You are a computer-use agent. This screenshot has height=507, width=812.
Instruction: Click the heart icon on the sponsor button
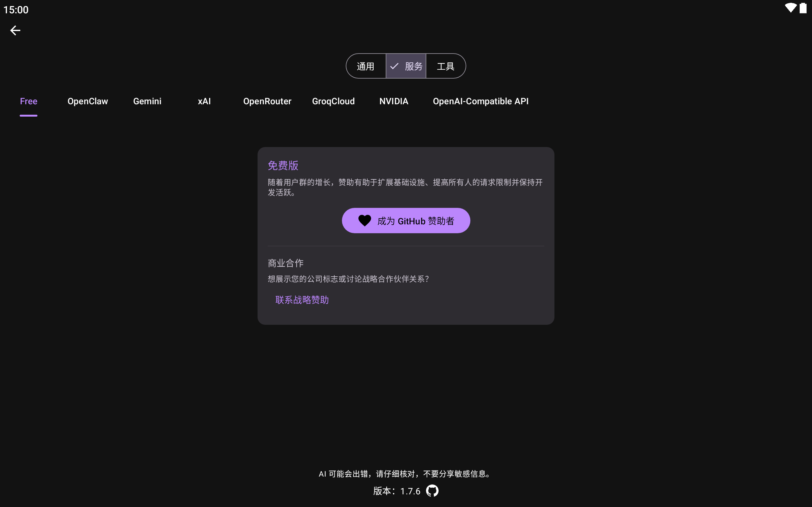pyautogui.click(x=364, y=221)
